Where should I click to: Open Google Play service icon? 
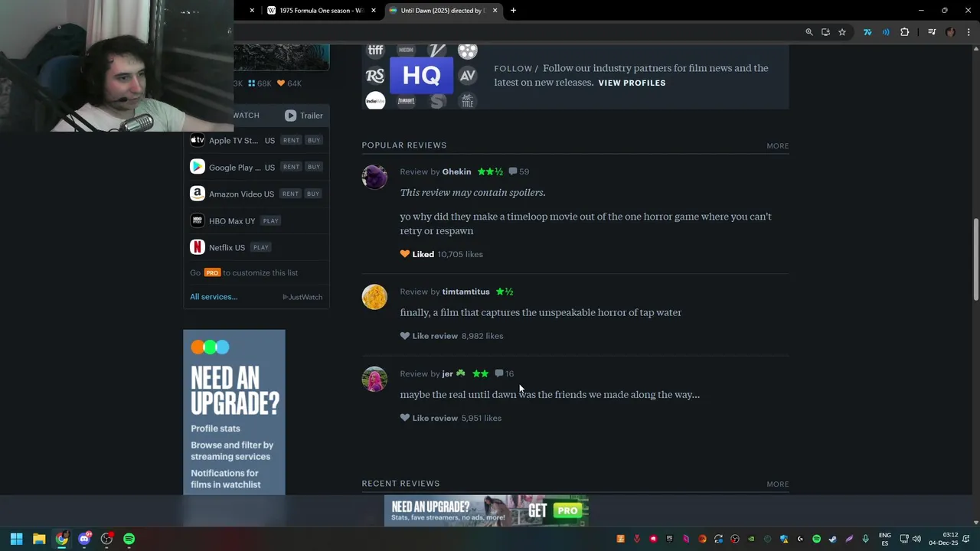(198, 167)
